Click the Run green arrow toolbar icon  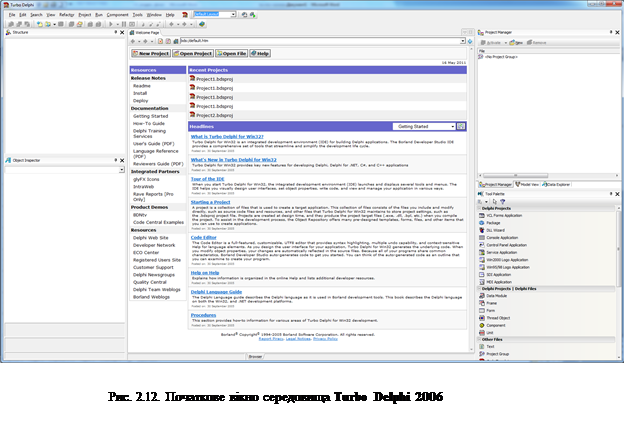pyautogui.click(x=111, y=24)
